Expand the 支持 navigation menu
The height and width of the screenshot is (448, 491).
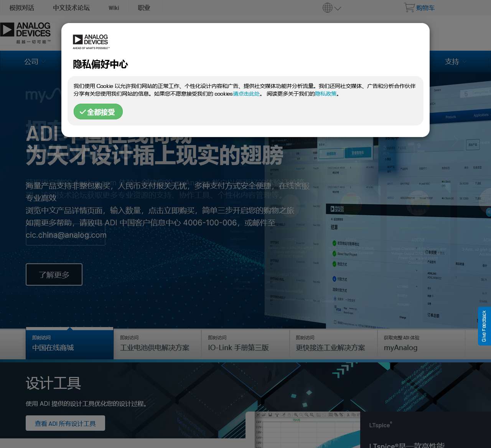pyautogui.click(x=455, y=61)
